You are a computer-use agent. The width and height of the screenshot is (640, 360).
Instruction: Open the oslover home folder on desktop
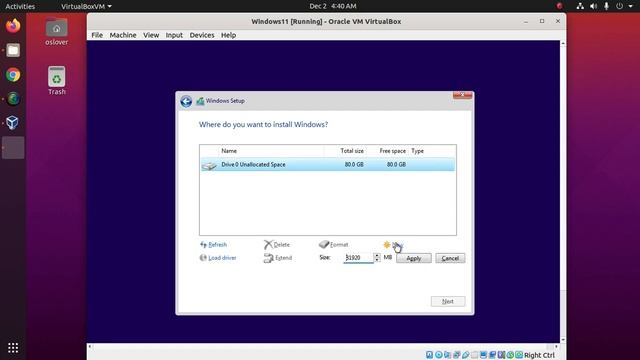click(x=56, y=32)
